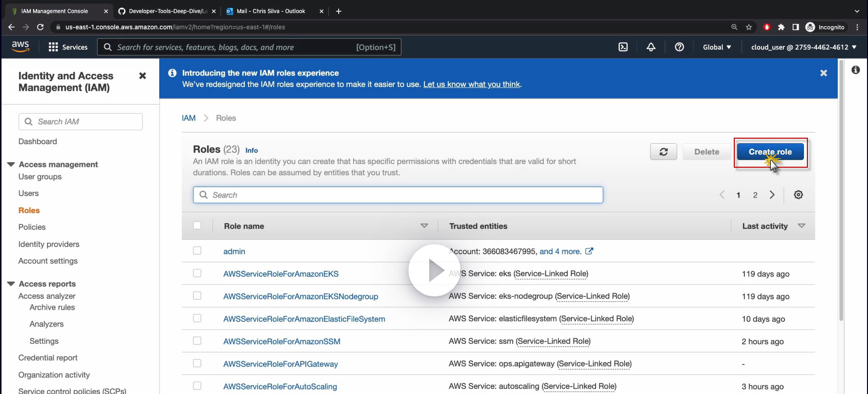The height and width of the screenshot is (394, 868).
Task: Open AWS CloudShell icon in top bar
Action: pos(623,47)
